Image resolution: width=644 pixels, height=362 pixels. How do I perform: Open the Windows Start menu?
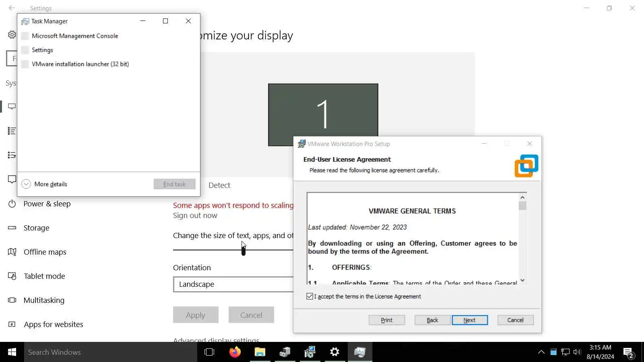coord(12,352)
